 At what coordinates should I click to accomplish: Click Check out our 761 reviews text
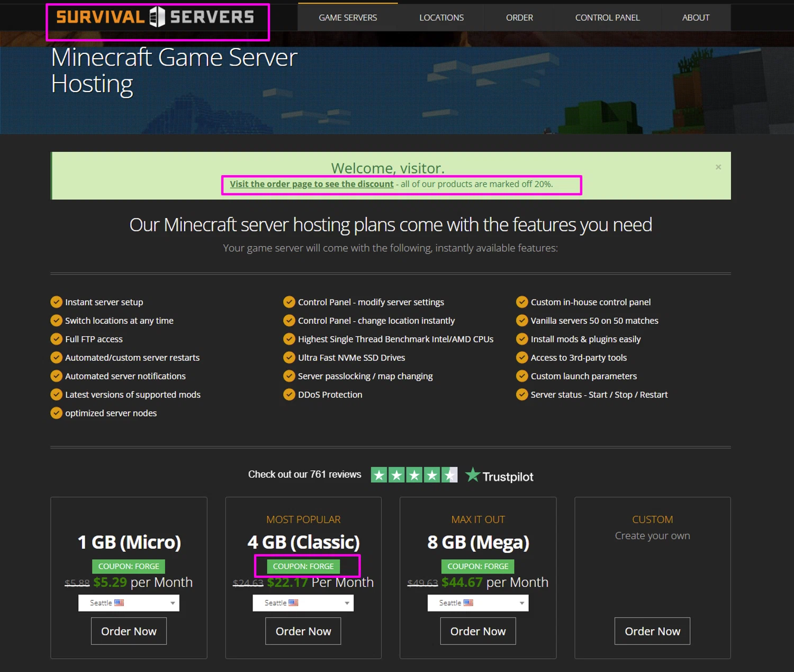pyautogui.click(x=305, y=475)
